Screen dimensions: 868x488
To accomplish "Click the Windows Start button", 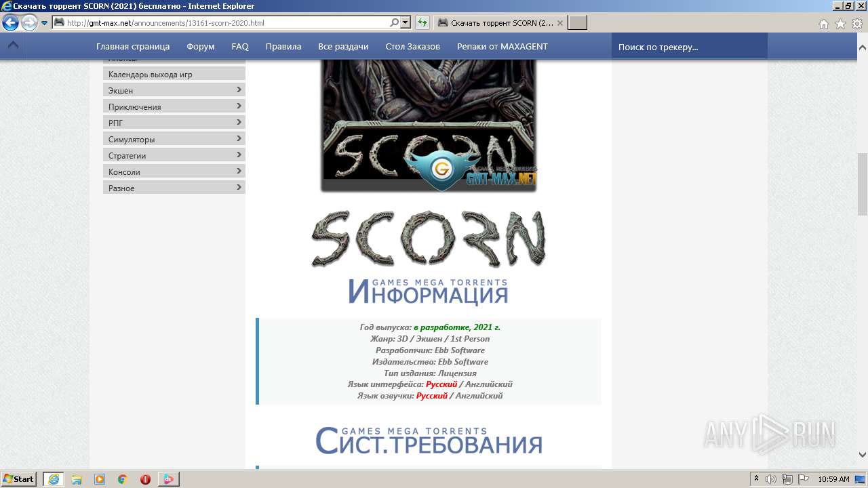I will point(19,479).
